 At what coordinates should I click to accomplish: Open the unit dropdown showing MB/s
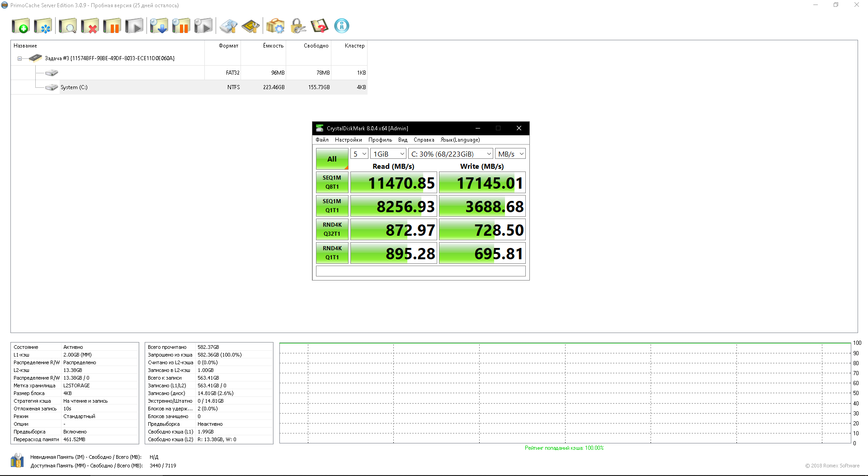pyautogui.click(x=510, y=154)
